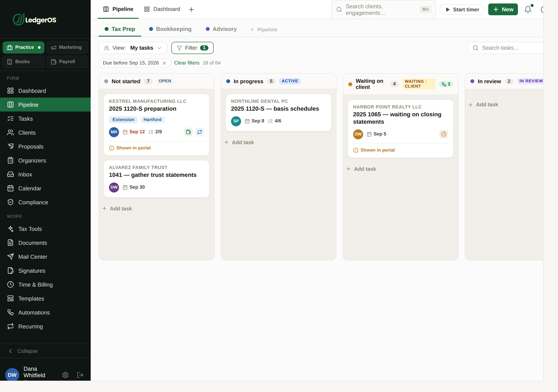This screenshot has height=392, width=558.
Task: Click the 2/9 checklist progress
Action: point(155,132)
